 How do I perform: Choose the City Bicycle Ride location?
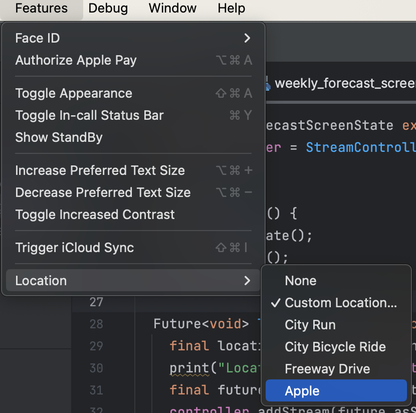(x=336, y=347)
